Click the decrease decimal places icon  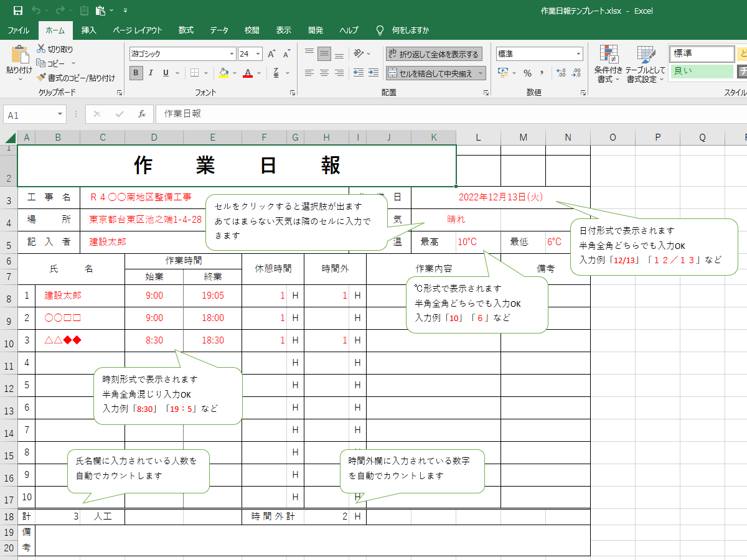[x=576, y=73]
